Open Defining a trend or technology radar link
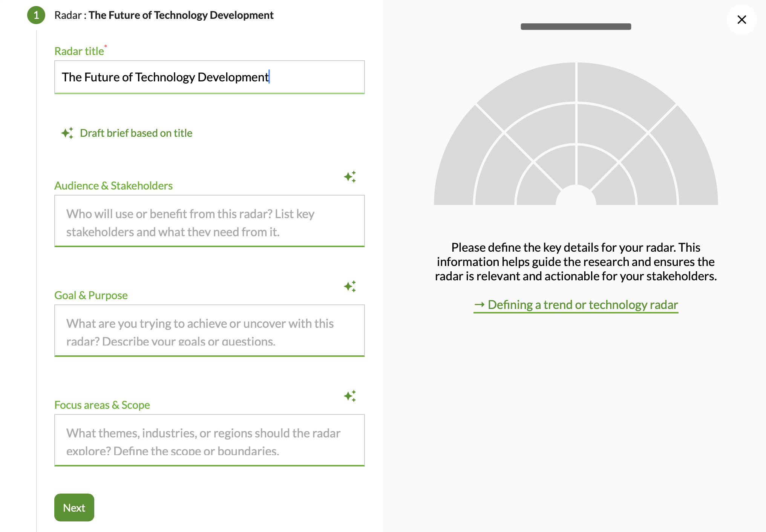766x532 pixels. point(582,304)
